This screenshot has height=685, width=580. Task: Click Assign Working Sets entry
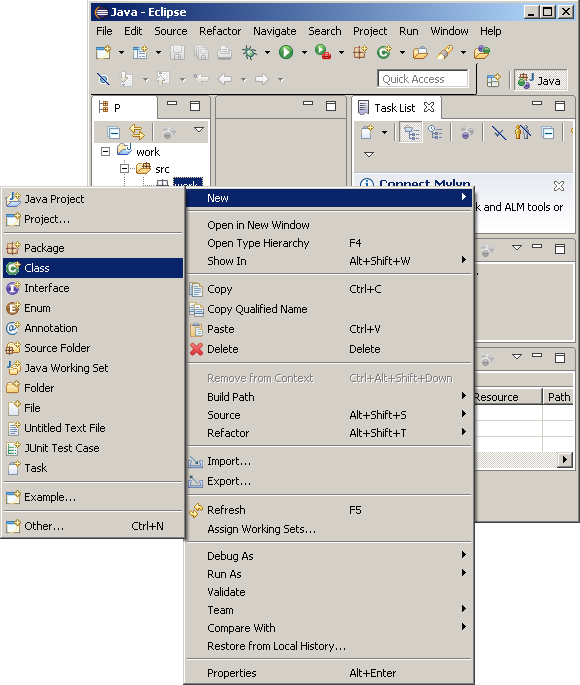(329, 529)
